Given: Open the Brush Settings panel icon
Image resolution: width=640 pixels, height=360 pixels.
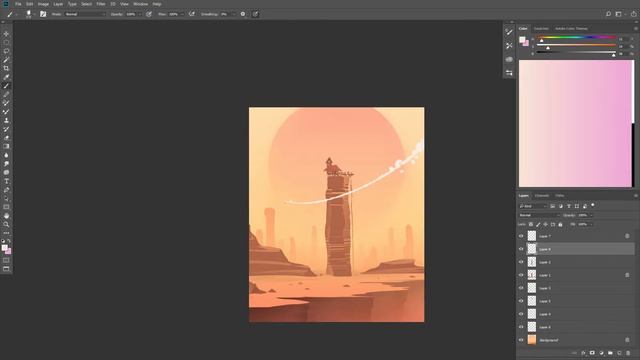Looking at the screenshot, I should coord(43,14).
